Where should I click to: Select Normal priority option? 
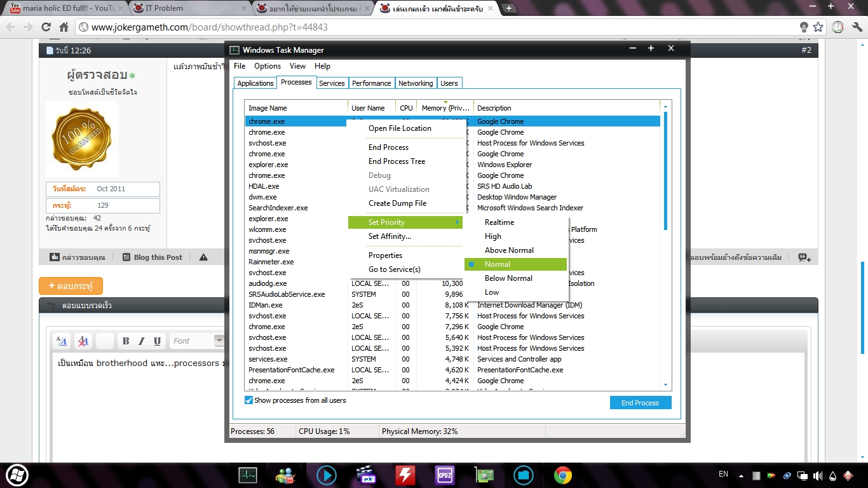tap(515, 264)
